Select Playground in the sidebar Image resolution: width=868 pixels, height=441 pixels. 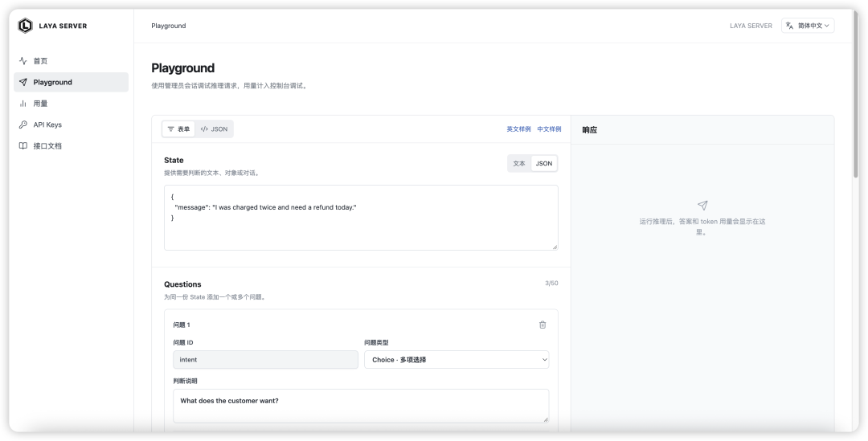(71, 82)
